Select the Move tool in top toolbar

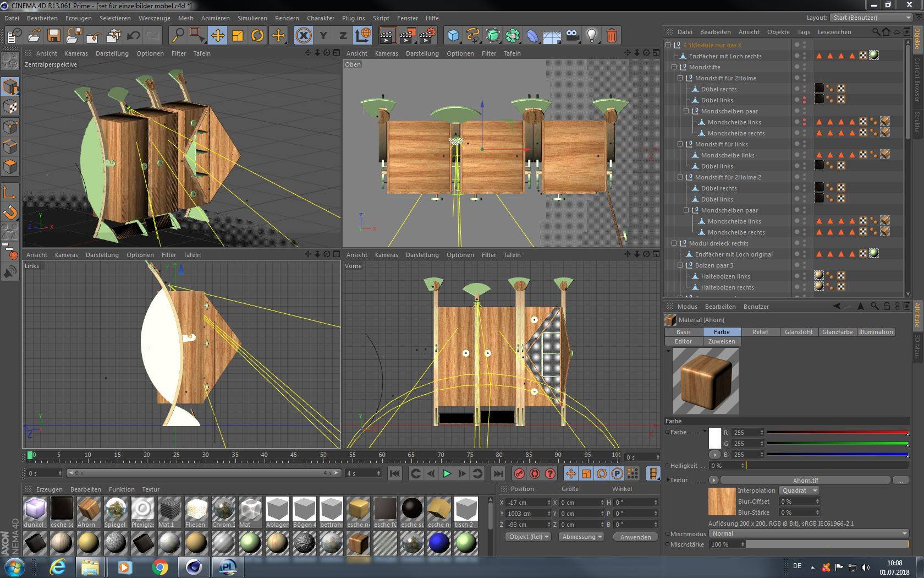pyautogui.click(x=218, y=36)
